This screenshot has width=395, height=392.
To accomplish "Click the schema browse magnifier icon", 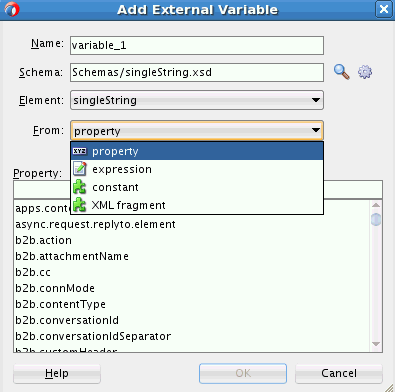I will click(341, 72).
